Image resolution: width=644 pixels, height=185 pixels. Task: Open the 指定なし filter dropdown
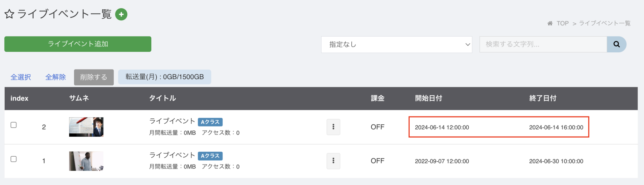[x=396, y=44]
